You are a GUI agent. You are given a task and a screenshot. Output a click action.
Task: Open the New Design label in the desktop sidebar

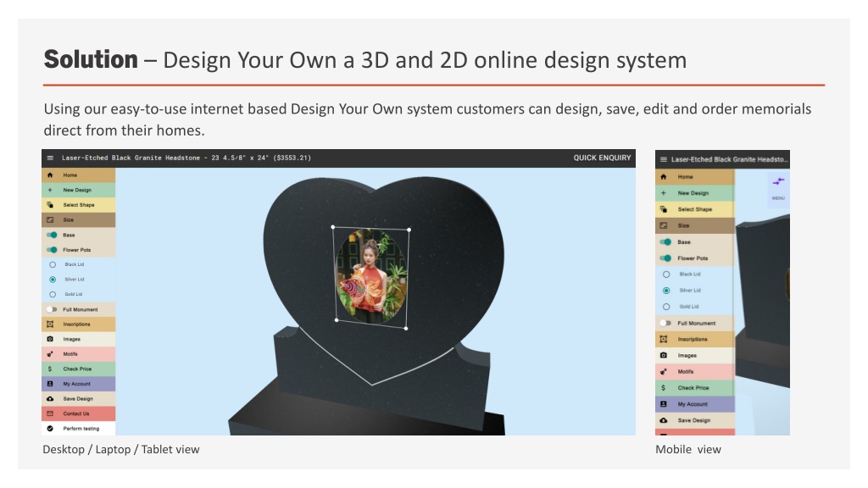(77, 190)
